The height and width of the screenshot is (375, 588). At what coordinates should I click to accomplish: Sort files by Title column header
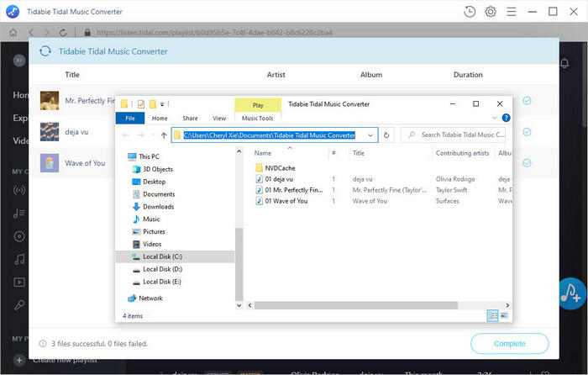[359, 153]
